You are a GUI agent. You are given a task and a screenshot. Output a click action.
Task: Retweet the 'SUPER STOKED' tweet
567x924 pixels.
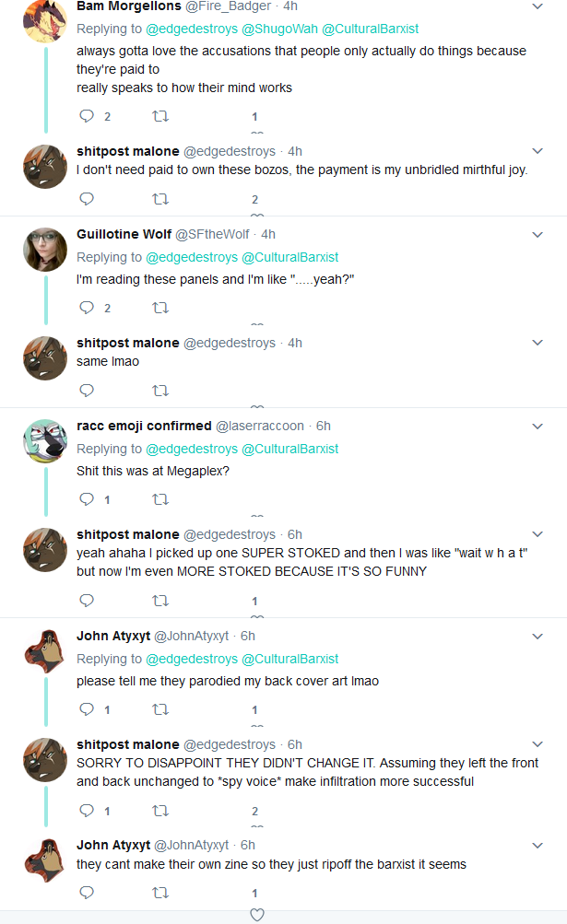coord(160,601)
